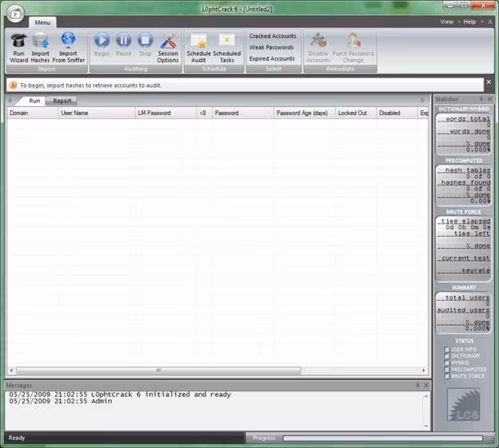Click the Disable Accounts icon
The image size is (499, 448).
point(318,48)
